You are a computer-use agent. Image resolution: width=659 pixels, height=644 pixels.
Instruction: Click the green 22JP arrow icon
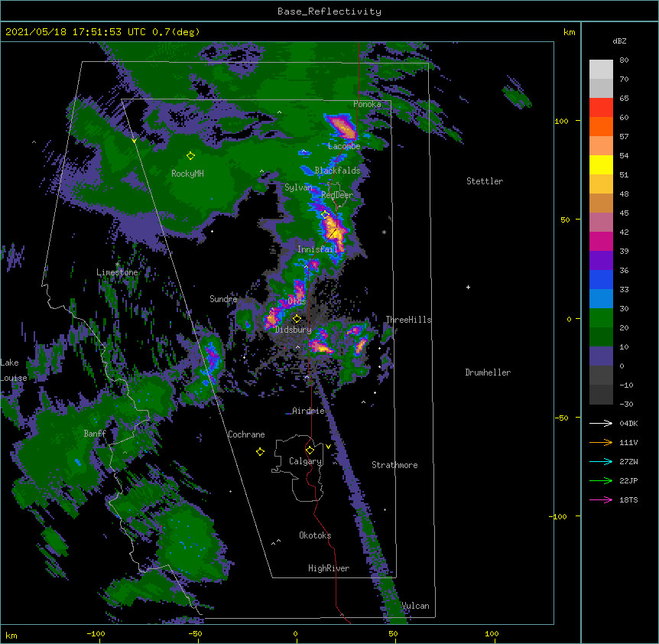[601, 480]
